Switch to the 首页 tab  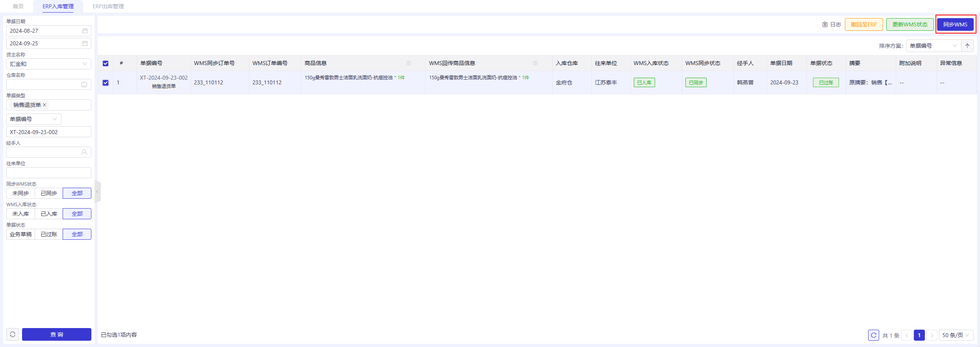pos(18,6)
